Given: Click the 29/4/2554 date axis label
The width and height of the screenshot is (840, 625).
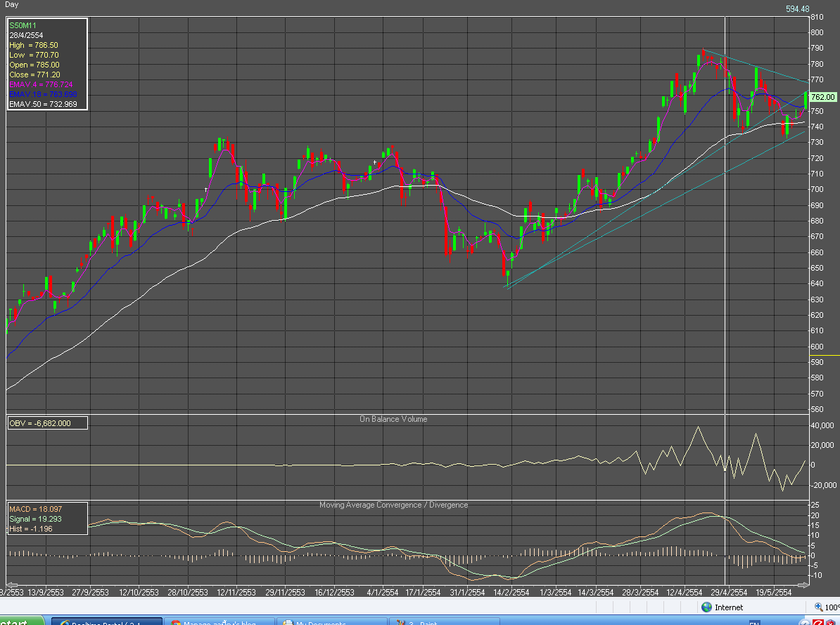Looking at the screenshot, I should click(x=729, y=593).
